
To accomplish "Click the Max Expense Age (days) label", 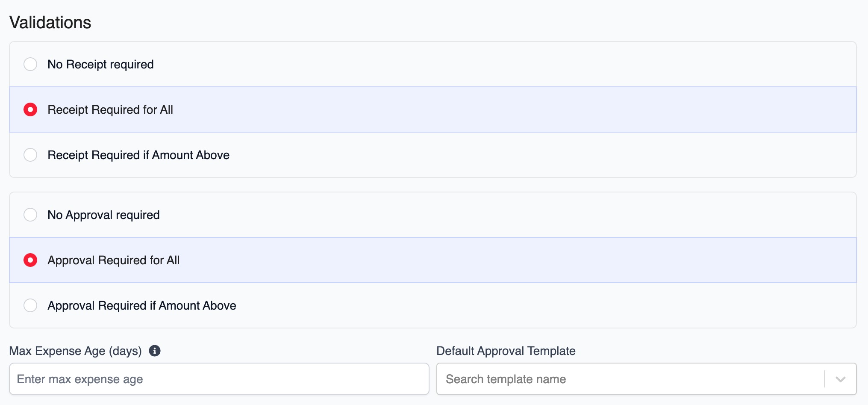I will [76, 351].
